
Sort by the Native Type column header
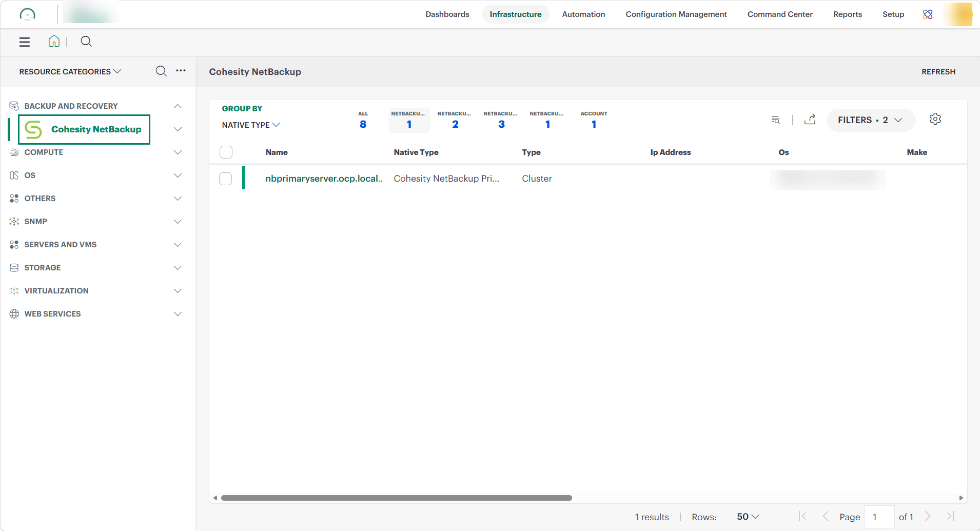pyautogui.click(x=416, y=152)
